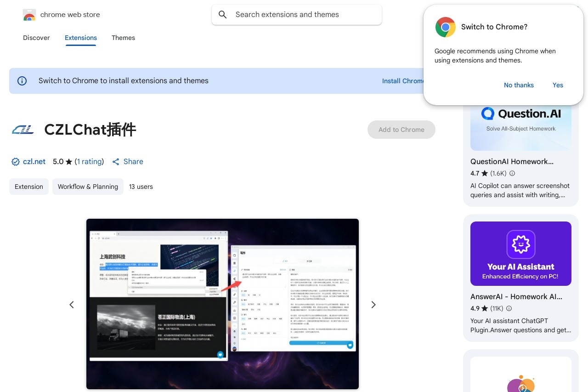Click the Search extensions and themes field

pyautogui.click(x=297, y=15)
